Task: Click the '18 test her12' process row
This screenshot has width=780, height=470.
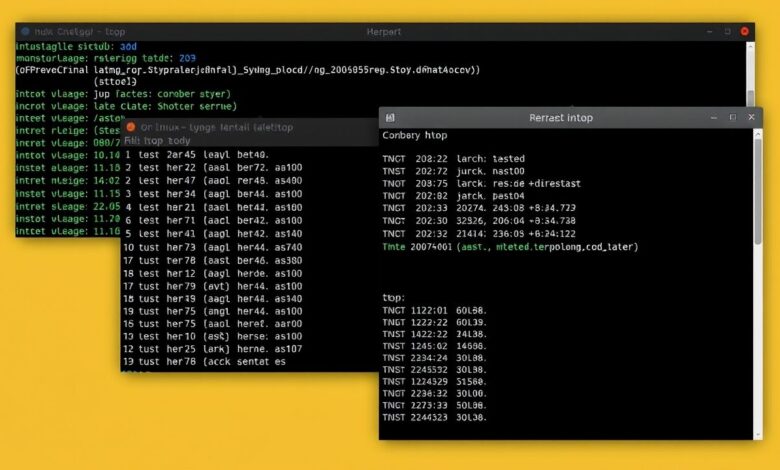Action: [x=213, y=274]
